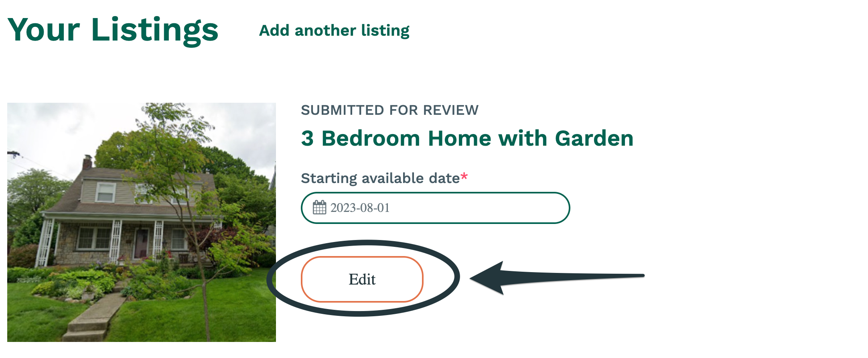Click the Your Listings heading
The image size is (868, 358).
[x=113, y=30]
